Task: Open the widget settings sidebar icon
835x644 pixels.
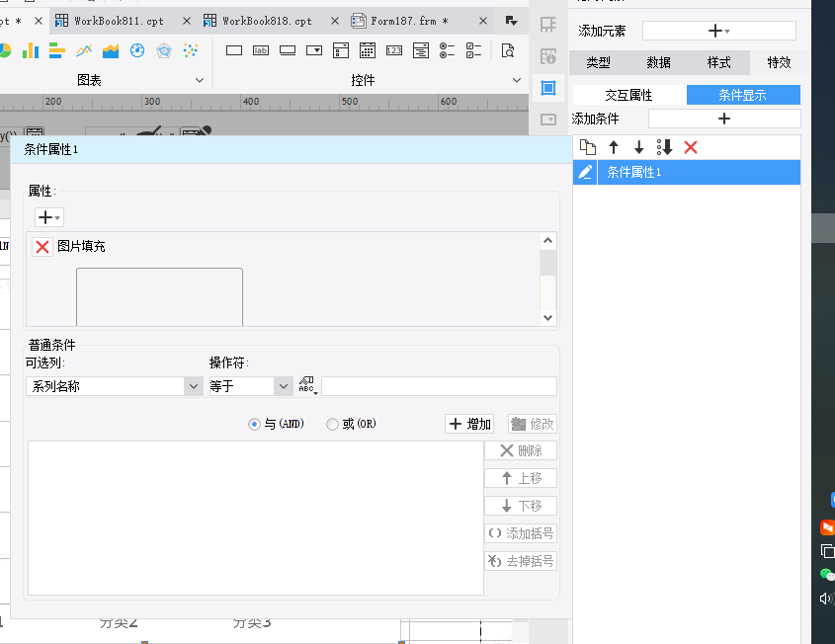Action: 548,120
